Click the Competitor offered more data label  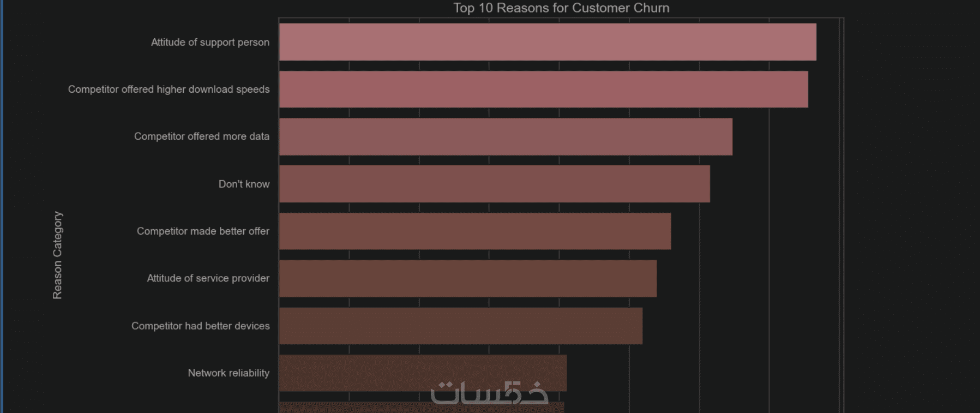[x=202, y=136]
